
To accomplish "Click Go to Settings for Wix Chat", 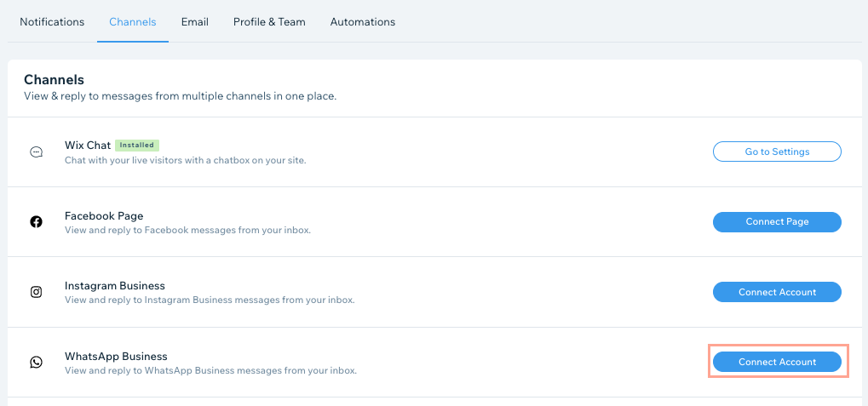I will (777, 152).
